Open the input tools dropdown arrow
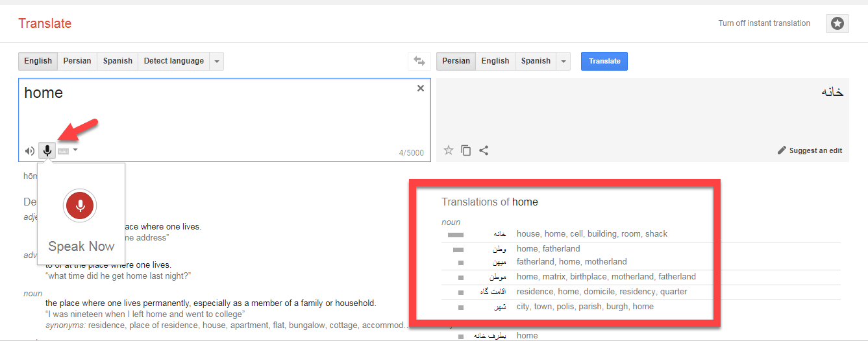The width and height of the screenshot is (868, 341). point(75,150)
